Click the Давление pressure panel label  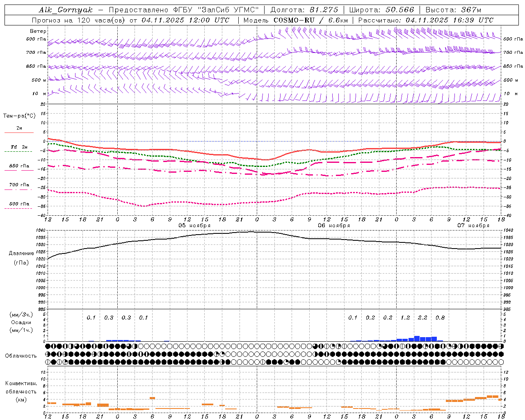pyautogui.click(x=21, y=253)
